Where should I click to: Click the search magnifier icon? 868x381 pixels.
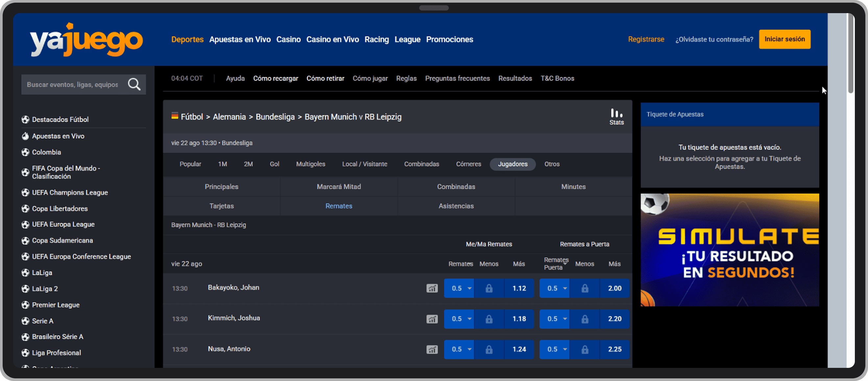[x=134, y=84]
